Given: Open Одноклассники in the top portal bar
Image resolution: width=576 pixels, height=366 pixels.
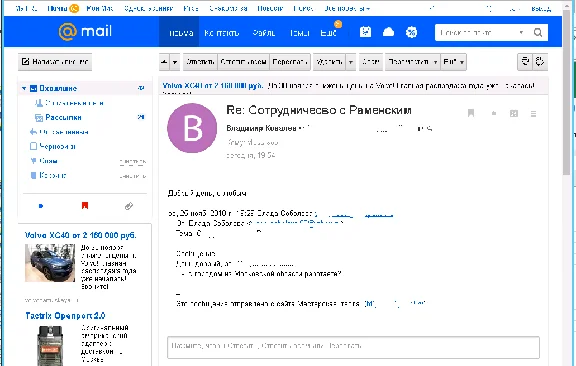Looking at the screenshot, I should tap(148, 8).
